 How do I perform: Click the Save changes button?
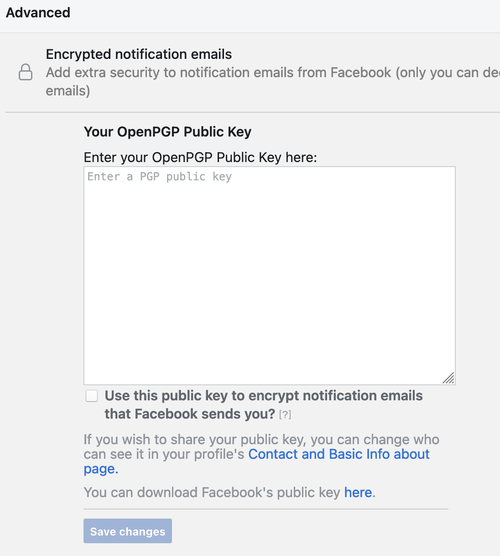(128, 531)
